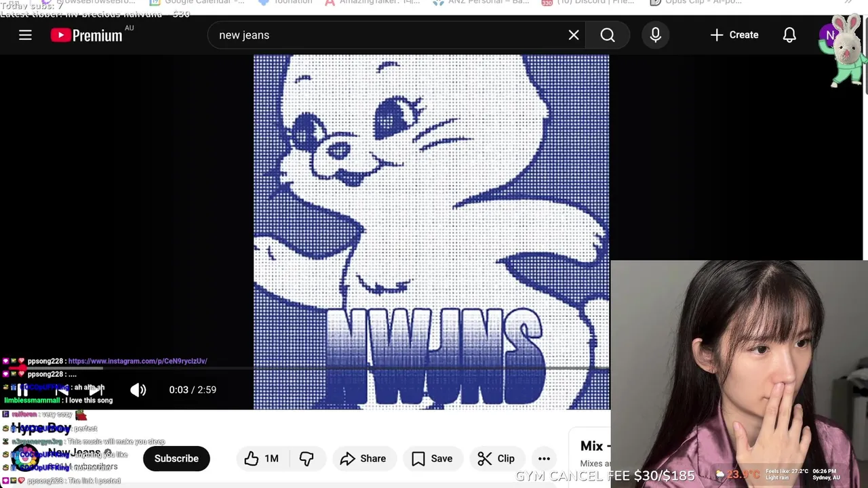Activate voice search microphone
Image resolution: width=868 pixels, height=488 pixels.
click(656, 35)
